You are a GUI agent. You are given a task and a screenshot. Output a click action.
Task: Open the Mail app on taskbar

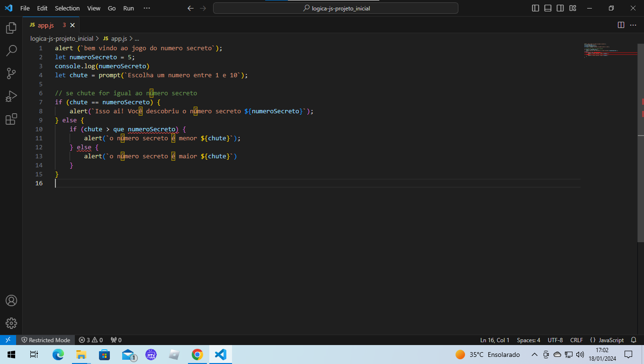128,355
